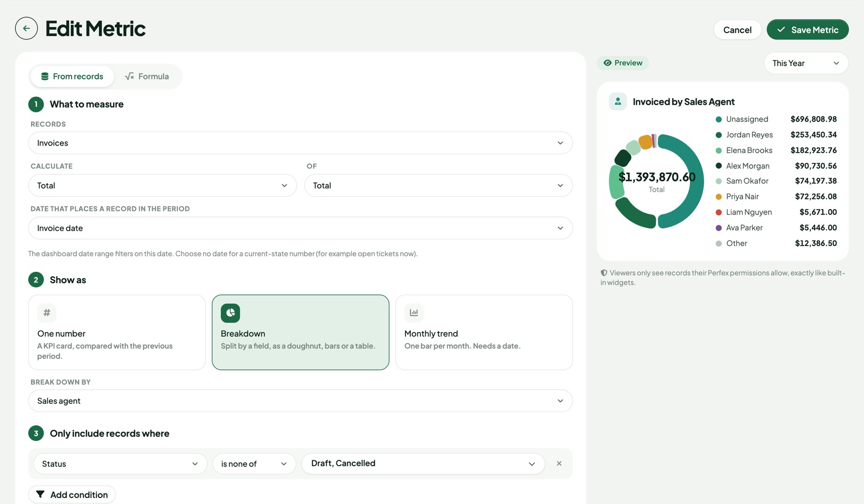Click the Other legend amount $12,386.50
This screenshot has height=504, width=864.
point(816,243)
